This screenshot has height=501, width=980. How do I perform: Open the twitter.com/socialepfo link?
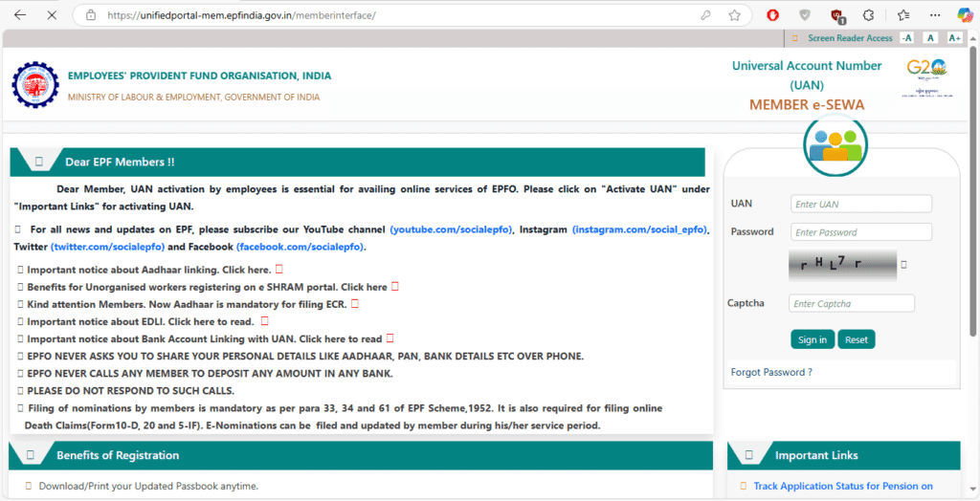tap(107, 247)
